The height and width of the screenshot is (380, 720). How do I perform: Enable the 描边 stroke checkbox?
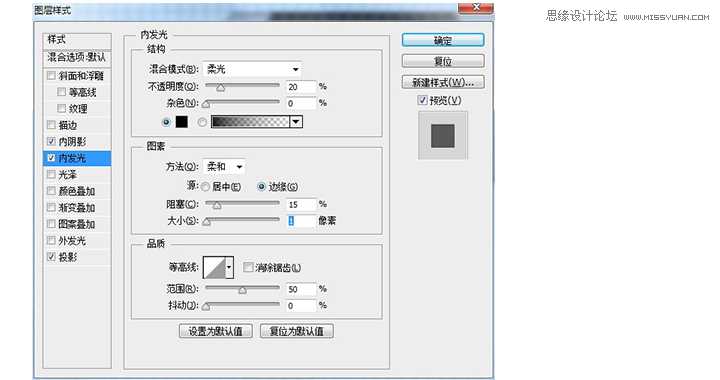(51, 125)
